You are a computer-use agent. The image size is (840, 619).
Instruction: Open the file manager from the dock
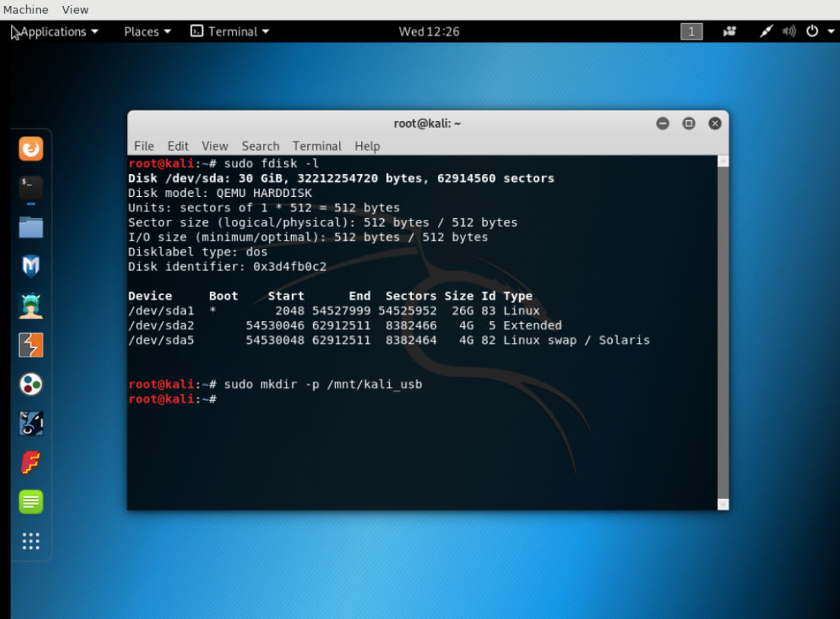click(x=30, y=227)
